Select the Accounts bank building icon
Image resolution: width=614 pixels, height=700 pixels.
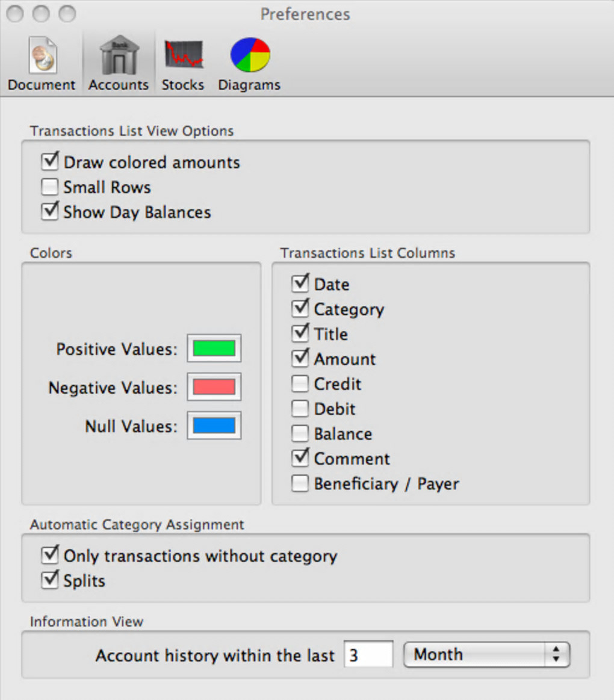119,56
